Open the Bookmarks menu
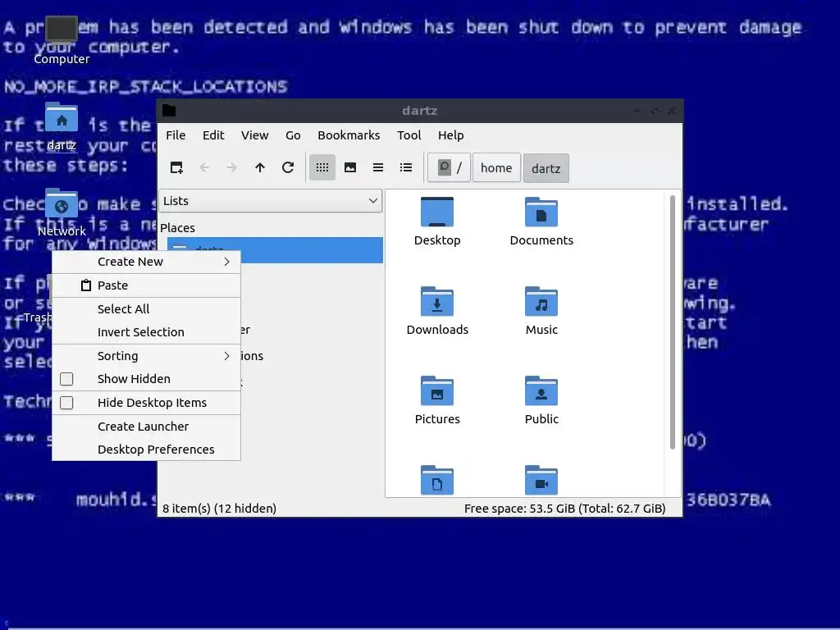The width and height of the screenshot is (840, 630). (x=349, y=135)
